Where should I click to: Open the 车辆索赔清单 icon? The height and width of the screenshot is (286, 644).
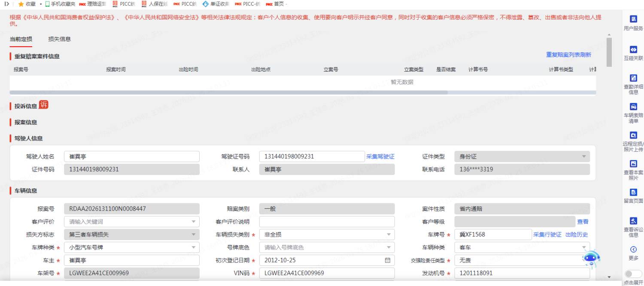tap(633, 107)
